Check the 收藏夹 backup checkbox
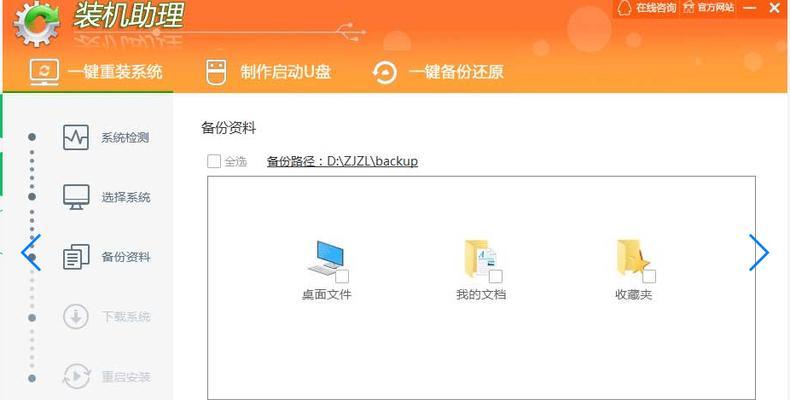790x400 pixels. pos(649,276)
